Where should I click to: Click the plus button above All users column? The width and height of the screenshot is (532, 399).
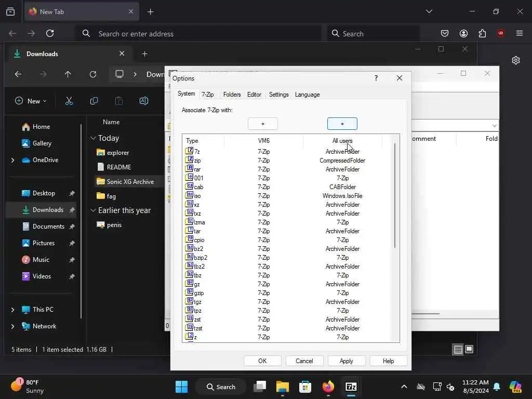342,124
